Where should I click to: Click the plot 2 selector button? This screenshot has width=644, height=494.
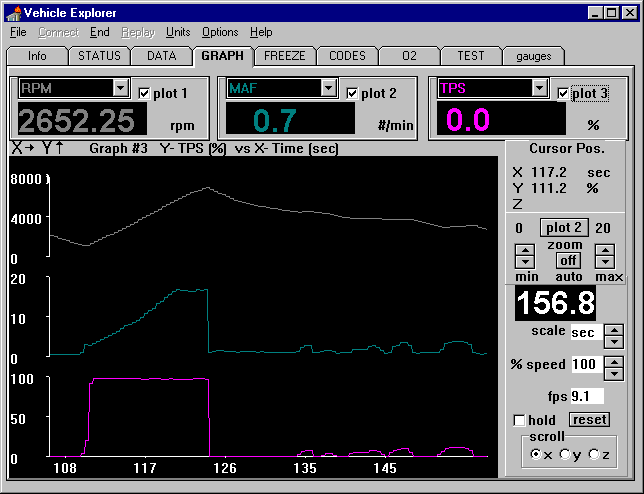[x=565, y=227]
